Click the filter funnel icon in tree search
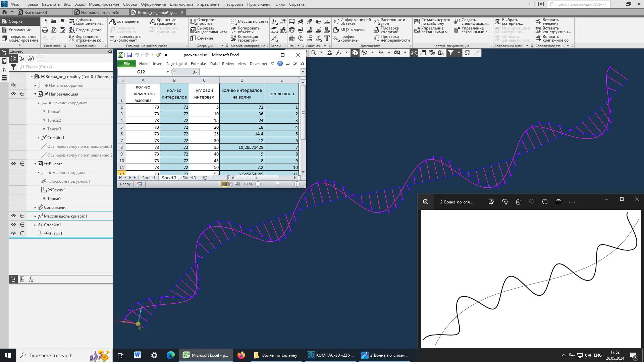Screen dimensions: 644x362 coord(13,67)
